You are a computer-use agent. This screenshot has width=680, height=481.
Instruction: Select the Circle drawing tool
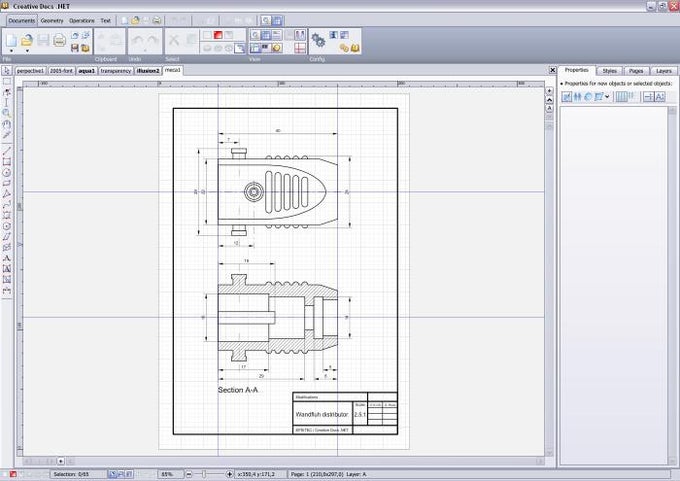(x=7, y=173)
